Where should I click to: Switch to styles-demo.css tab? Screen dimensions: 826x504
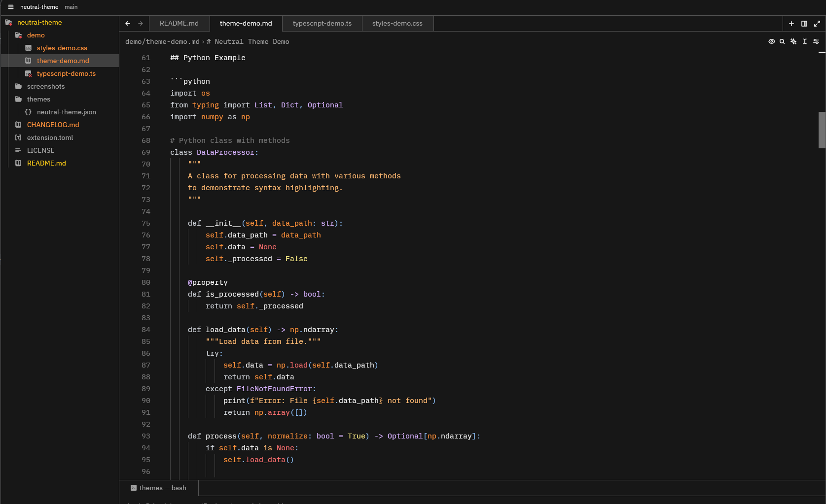click(x=397, y=23)
